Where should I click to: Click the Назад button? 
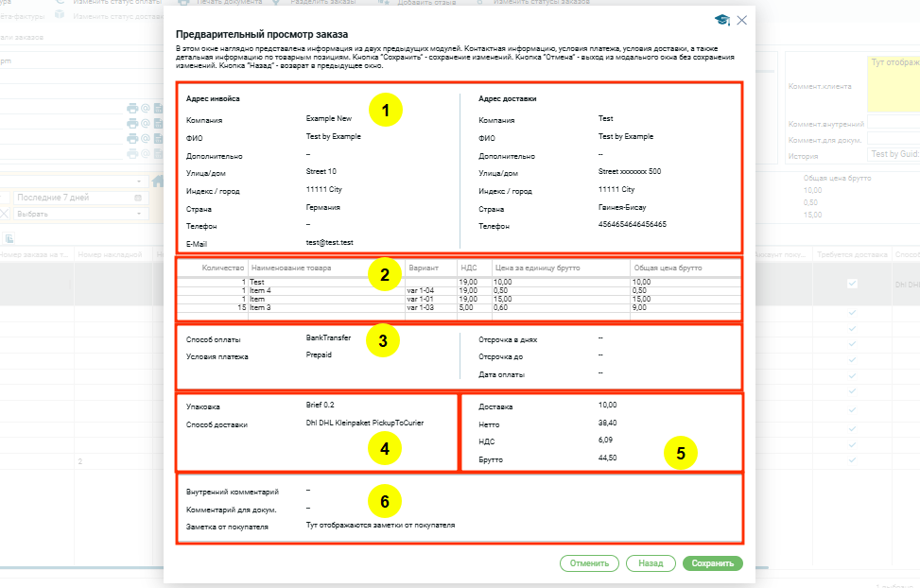[649, 562]
